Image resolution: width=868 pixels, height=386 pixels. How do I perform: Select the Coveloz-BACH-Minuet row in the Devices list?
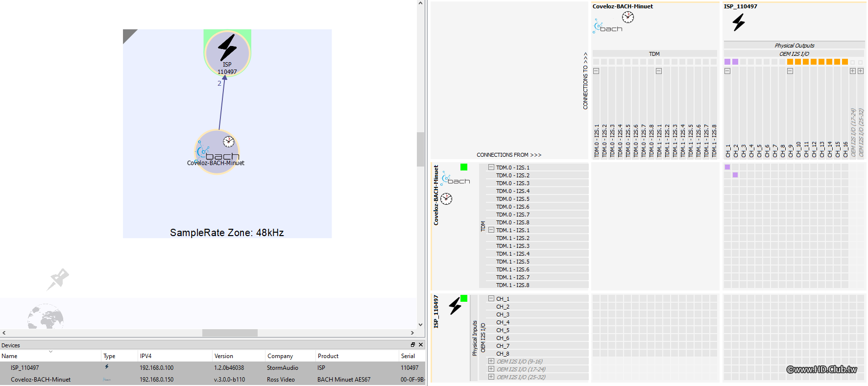coord(213,380)
